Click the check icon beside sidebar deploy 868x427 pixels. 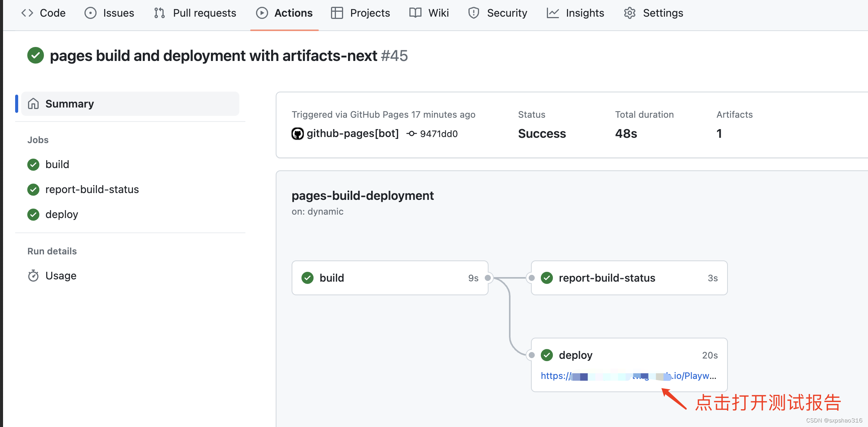(33, 215)
